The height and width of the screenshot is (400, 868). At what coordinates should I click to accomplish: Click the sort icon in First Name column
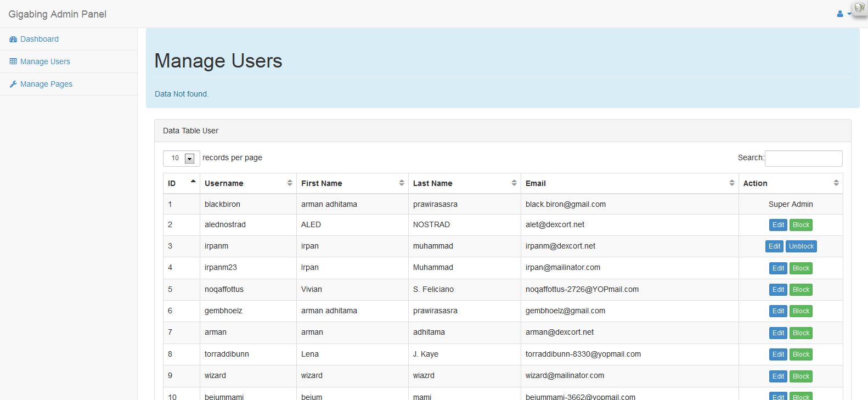(402, 183)
